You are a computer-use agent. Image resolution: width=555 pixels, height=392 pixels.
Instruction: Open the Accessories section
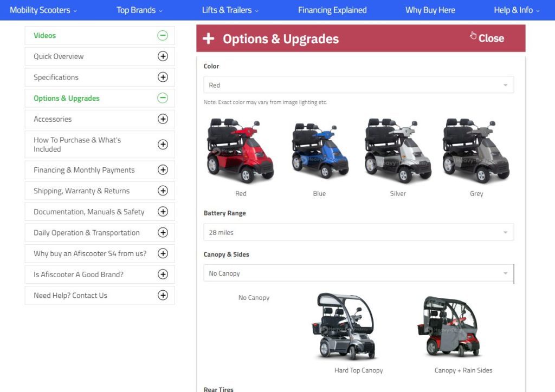(x=100, y=119)
